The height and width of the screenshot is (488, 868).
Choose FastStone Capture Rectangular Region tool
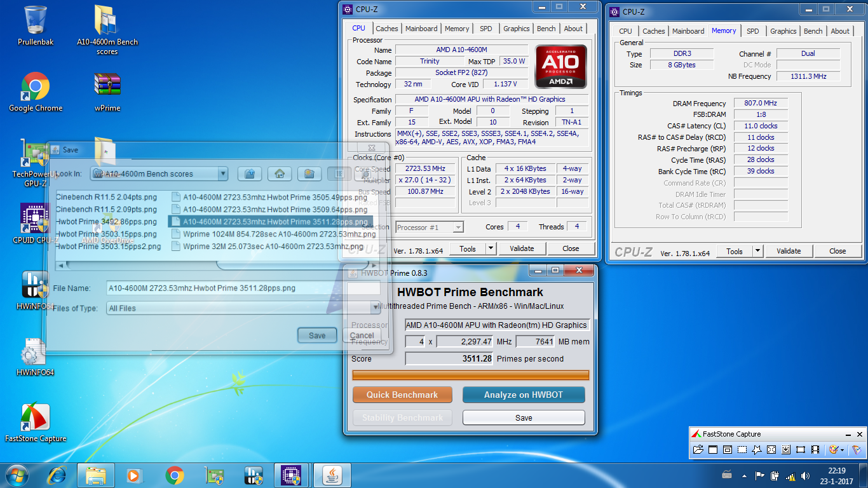pyautogui.click(x=742, y=449)
